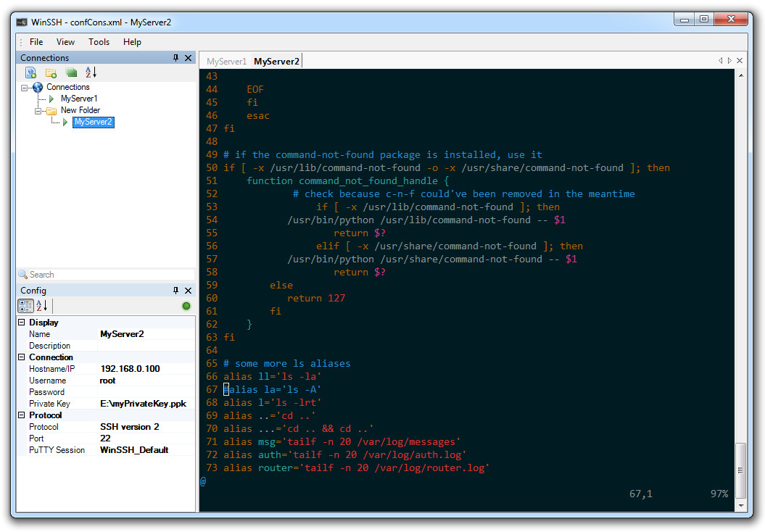The height and width of the screenshot is (532, 765).
Task: Select MyServer1 in the connections tree
Action: click(x=79, y=99)
